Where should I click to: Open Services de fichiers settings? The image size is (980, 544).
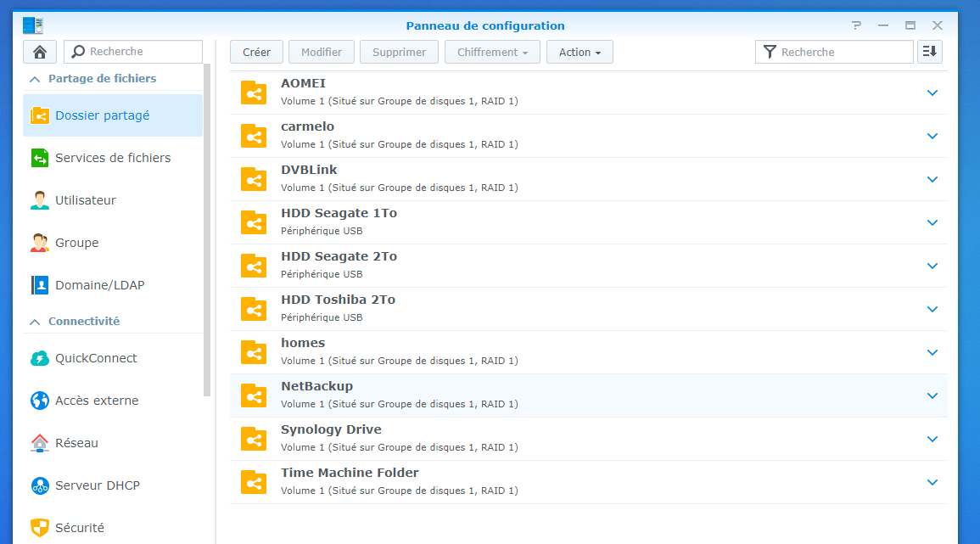tap(113, 158)
